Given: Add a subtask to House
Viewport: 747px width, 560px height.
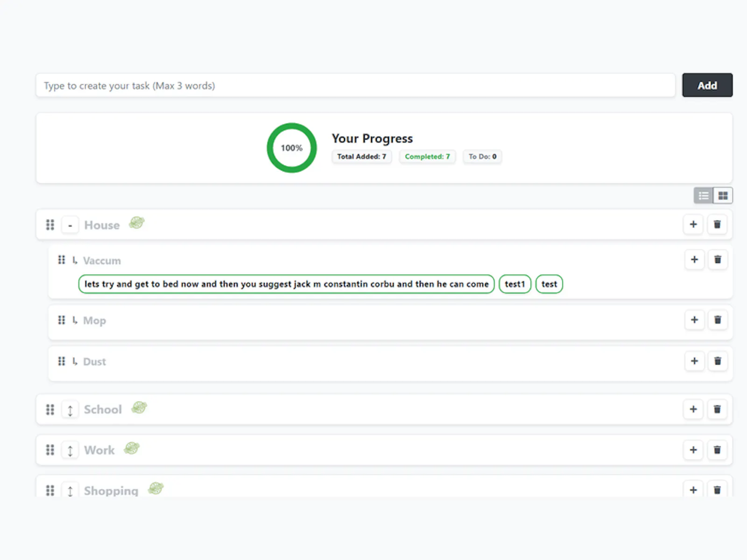Looking at the screenshot, I should (693, 224).
